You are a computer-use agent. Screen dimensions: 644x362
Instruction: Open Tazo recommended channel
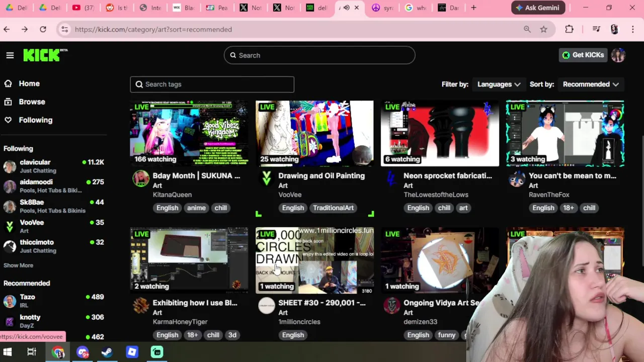click(53, 301)
